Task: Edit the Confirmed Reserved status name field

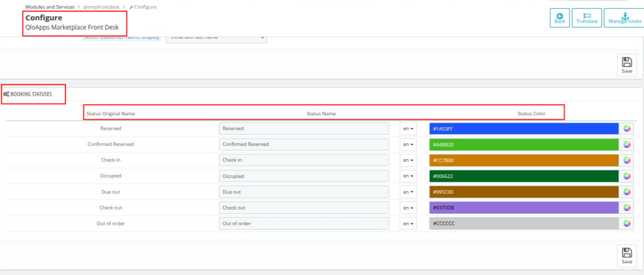Action: point(304,144)
